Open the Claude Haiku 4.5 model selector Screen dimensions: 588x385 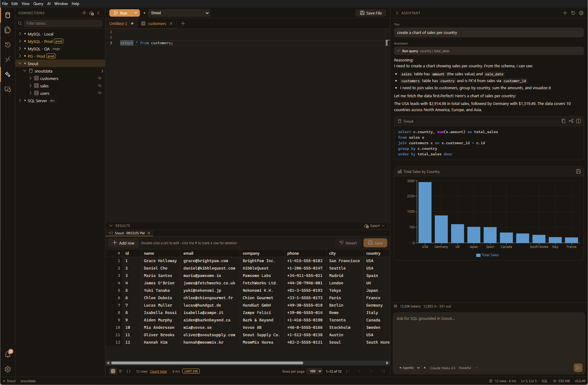[x=454, y=368]
